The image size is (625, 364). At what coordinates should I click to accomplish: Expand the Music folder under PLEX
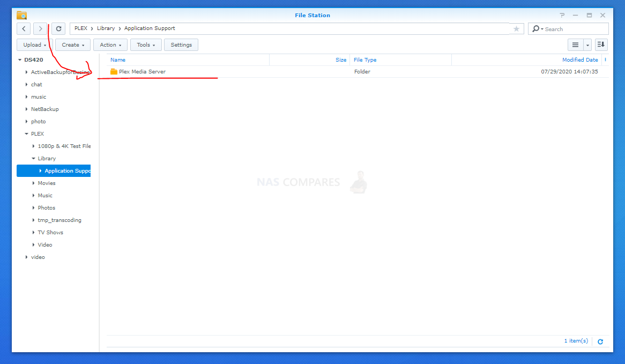point(33,196)
